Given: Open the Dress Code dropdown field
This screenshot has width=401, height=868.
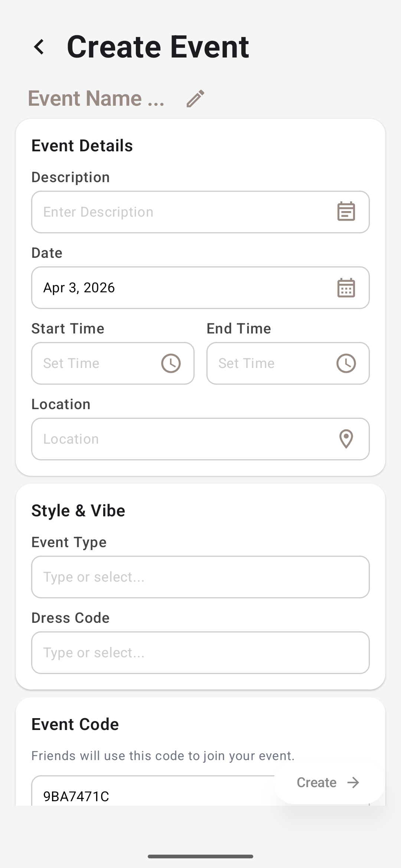Looking at the screenshot, I should [200, 652].
